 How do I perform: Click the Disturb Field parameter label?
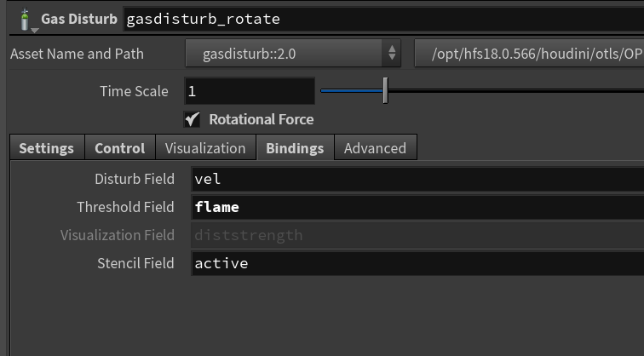[134, 179]
